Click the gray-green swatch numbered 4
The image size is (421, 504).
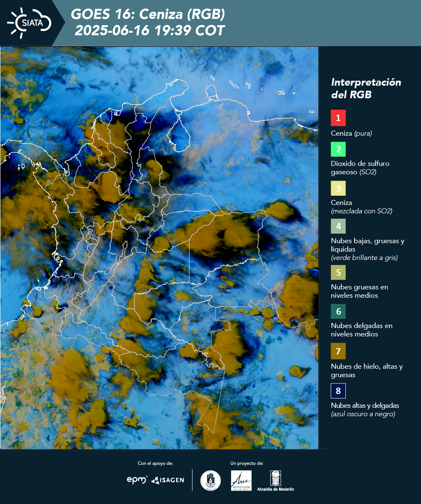coord(338,226)
